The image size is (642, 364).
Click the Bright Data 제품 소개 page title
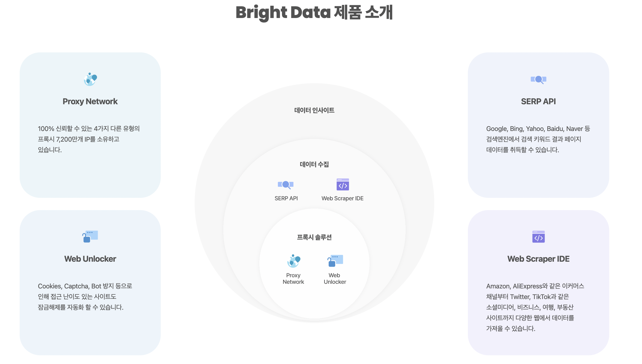[314, 13]
